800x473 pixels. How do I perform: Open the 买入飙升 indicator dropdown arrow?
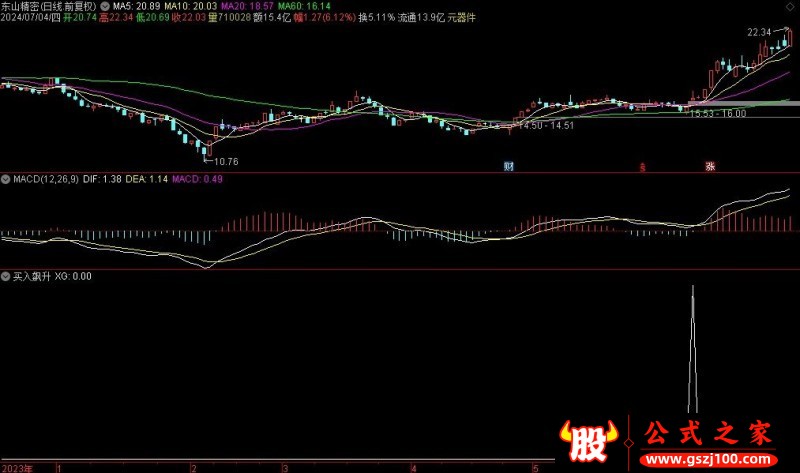tap(6, 277)
